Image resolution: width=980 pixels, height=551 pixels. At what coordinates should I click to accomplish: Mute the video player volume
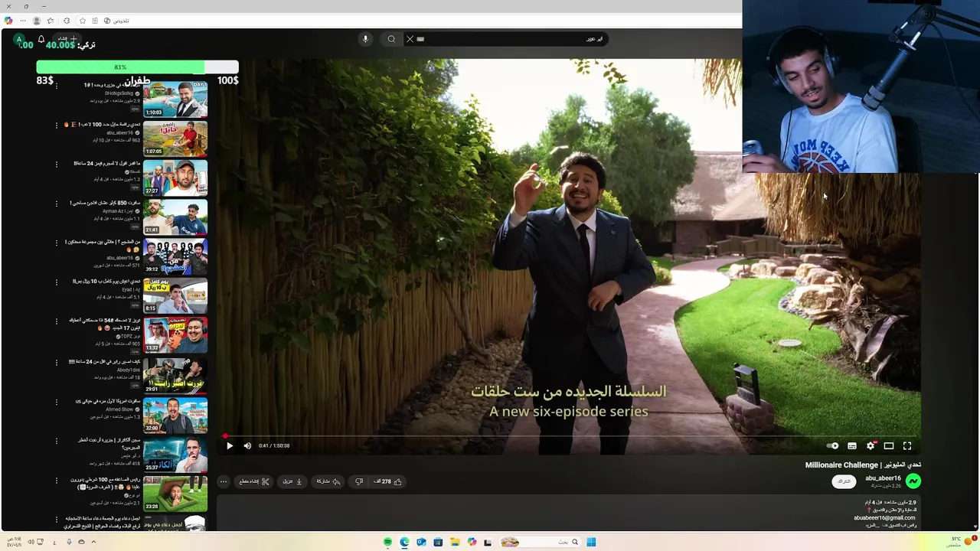247,445
